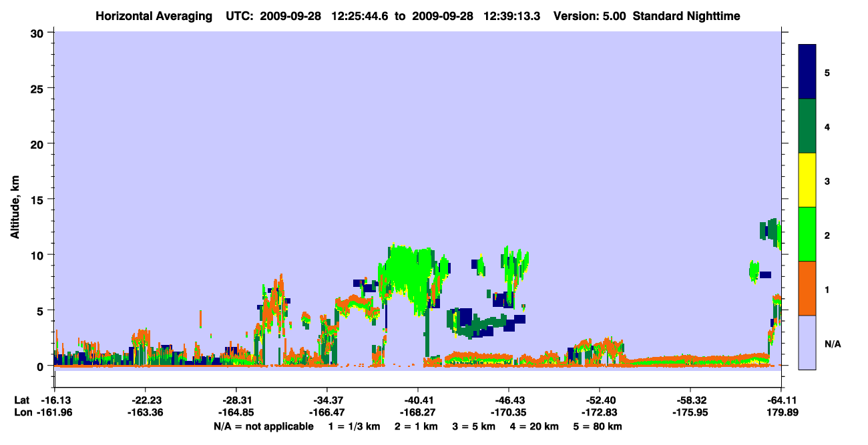The height and width of the screenshot is (445, 868).
Task: Click the colorbar label 'N/A'
Action: pyautogui.click(x=832, y=344)
